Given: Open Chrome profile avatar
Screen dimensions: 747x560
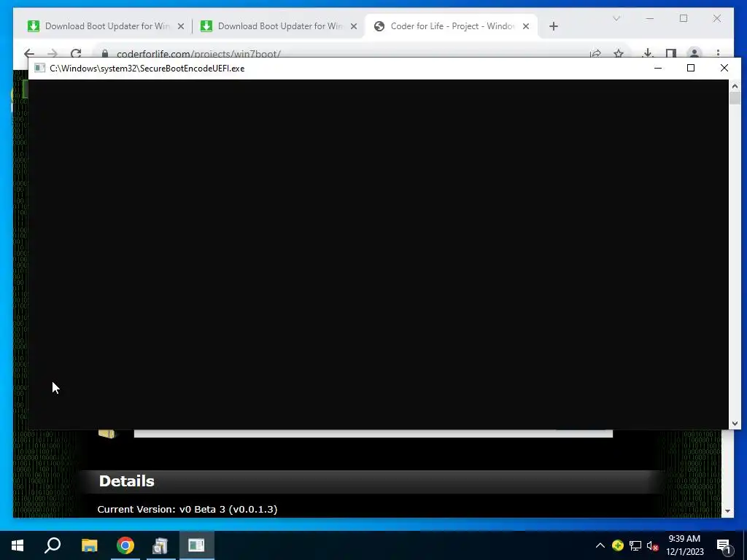Looking at the screenshot, I should [x=694, y=53].
